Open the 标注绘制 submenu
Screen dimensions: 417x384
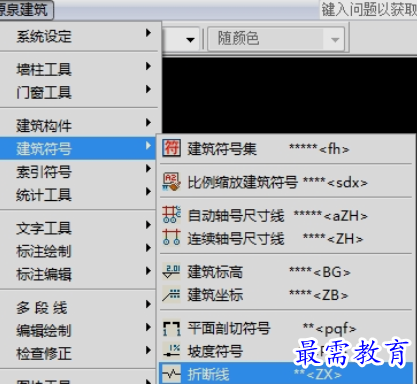point(79,251)
